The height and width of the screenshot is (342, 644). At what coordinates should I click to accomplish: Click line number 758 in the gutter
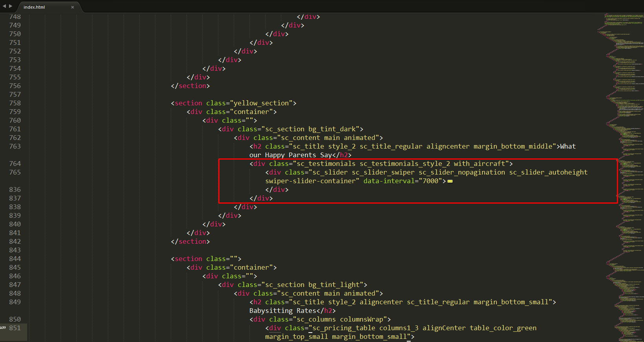click(x=15, y=103)
